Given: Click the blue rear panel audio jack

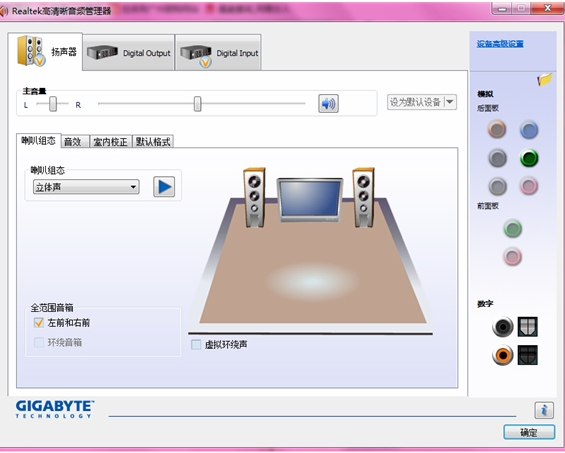Looking at the screenshot, I should (529, 130).
